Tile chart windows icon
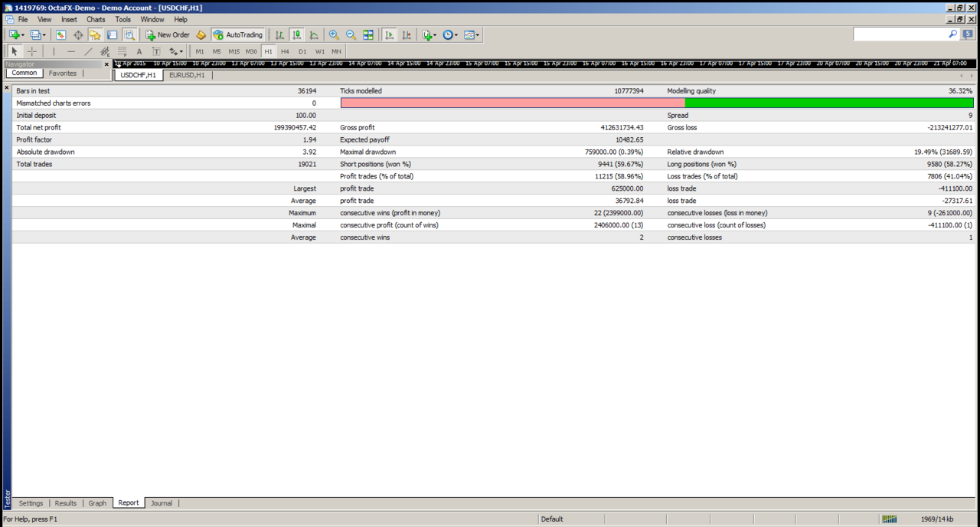Viewport: 980px width, 527px height. (x=368, y=34)
